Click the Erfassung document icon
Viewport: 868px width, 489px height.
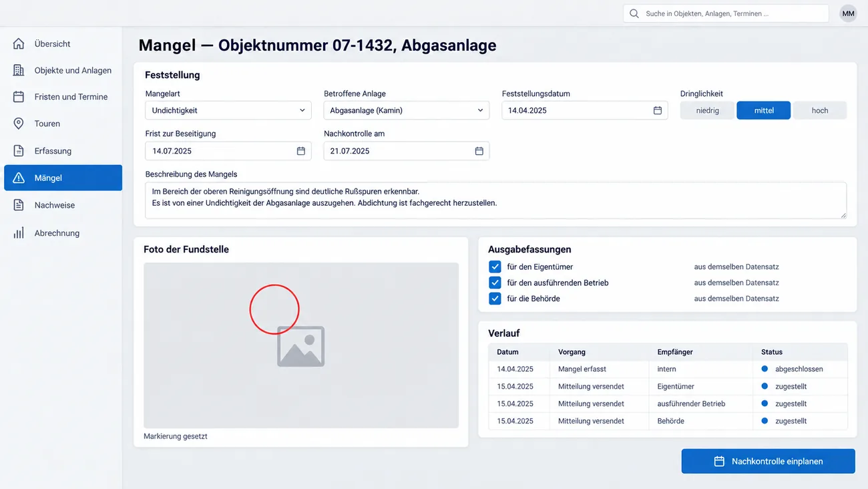(x=19, y=151)
